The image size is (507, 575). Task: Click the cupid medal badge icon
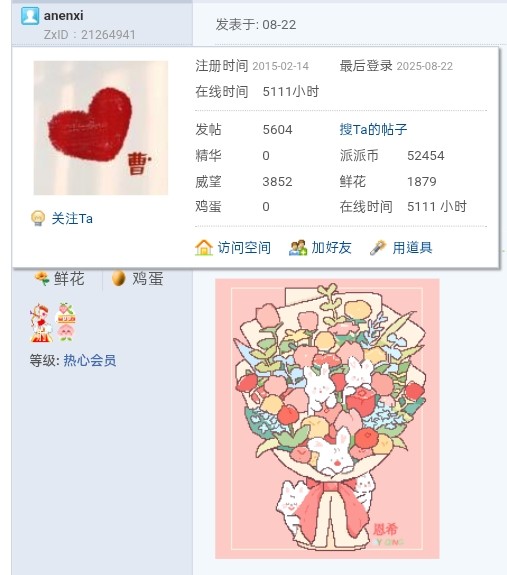coord(41,323)
